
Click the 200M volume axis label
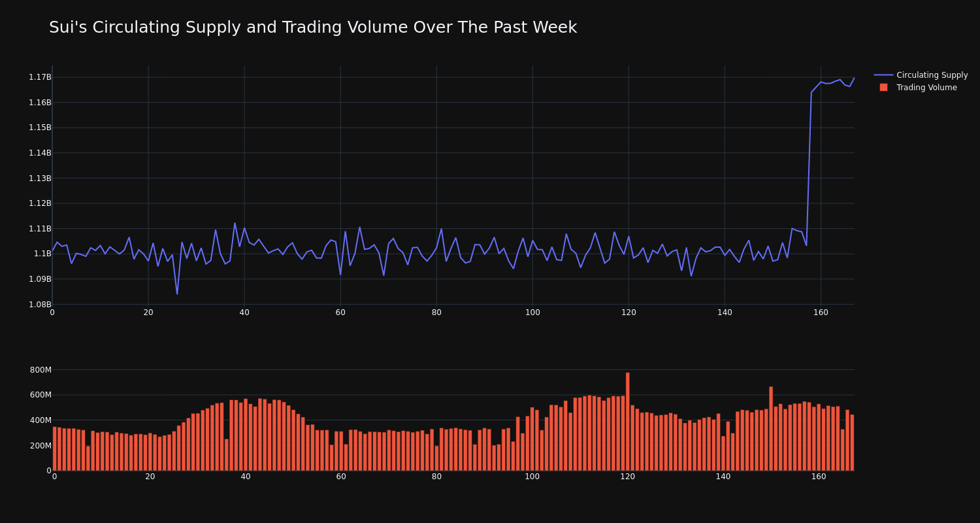pyautogui.click(x=41, y=445)
